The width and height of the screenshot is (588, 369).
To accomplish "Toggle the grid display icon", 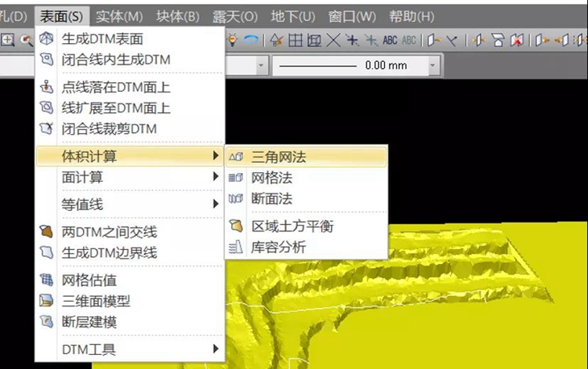I will coord(296,40).
